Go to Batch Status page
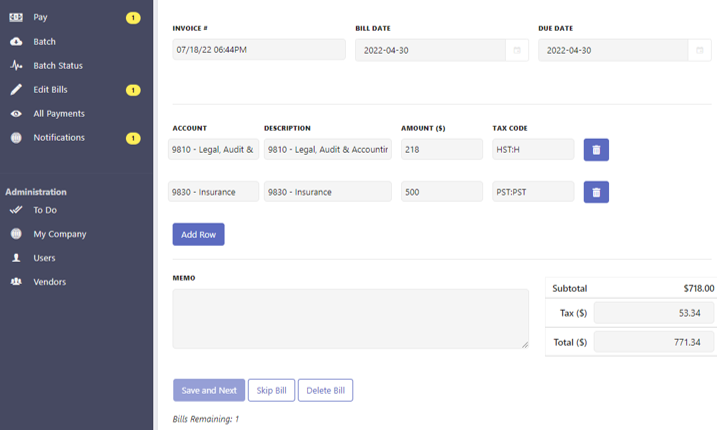 pyautogui.click(x=58, y=65)
